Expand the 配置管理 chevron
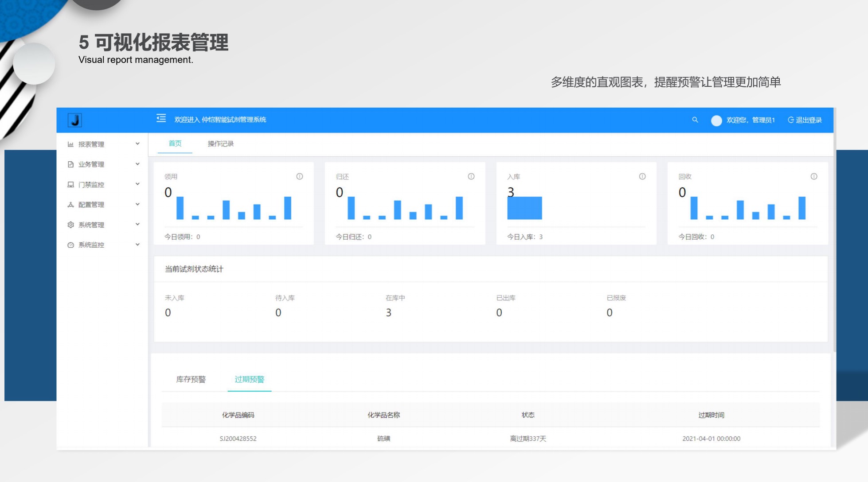The width and height of the screenshot is (868, 482). 137,204
